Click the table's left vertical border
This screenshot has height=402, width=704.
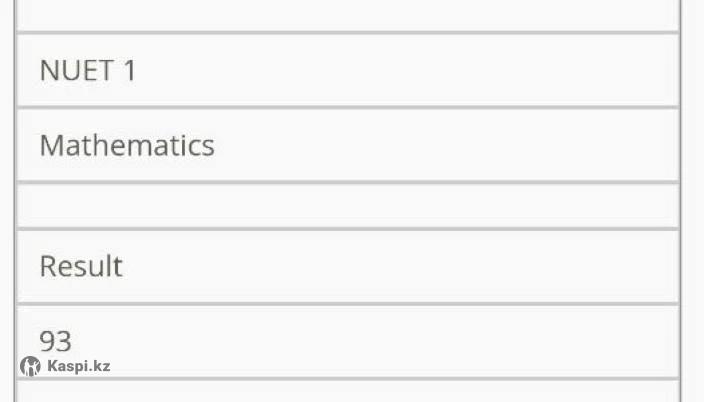point(16,200)
